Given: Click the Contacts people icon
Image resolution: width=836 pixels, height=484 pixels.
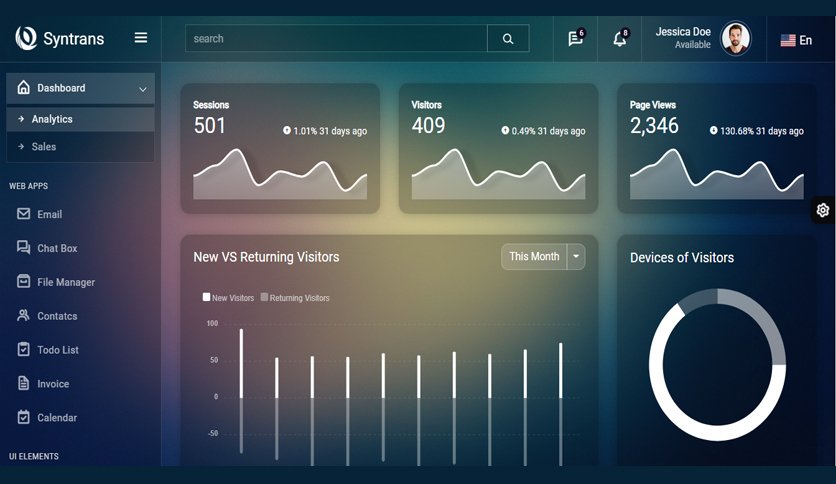Looking at the screenshot, I should [23, 315].
